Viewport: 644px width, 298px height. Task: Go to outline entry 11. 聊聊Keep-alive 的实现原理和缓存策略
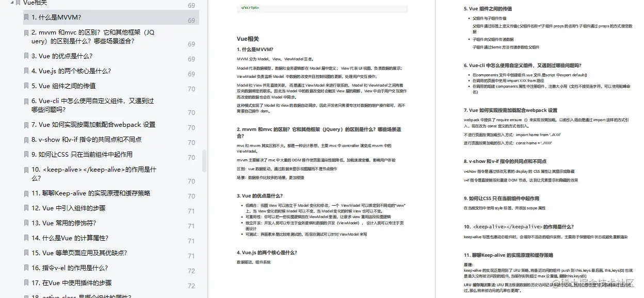point(91,193)
